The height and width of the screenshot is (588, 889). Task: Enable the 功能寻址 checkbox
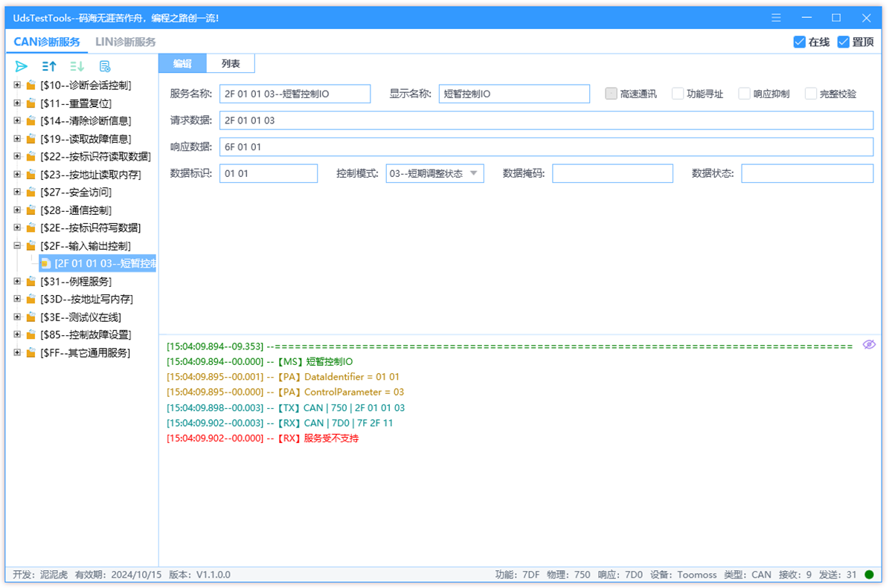pyautogui.click(x=678, y=94)
